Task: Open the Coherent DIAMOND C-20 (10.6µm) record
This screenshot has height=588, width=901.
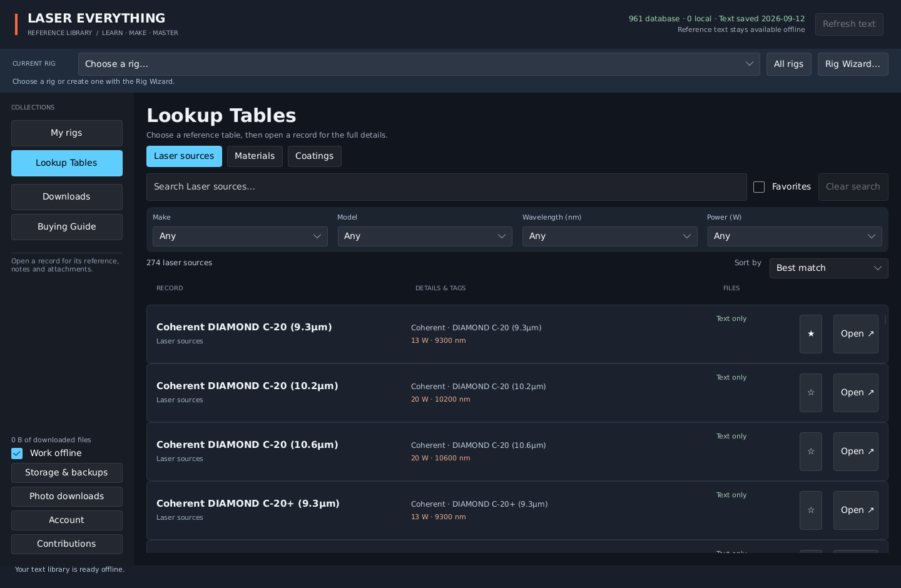Action: click(x=856, y=452)
